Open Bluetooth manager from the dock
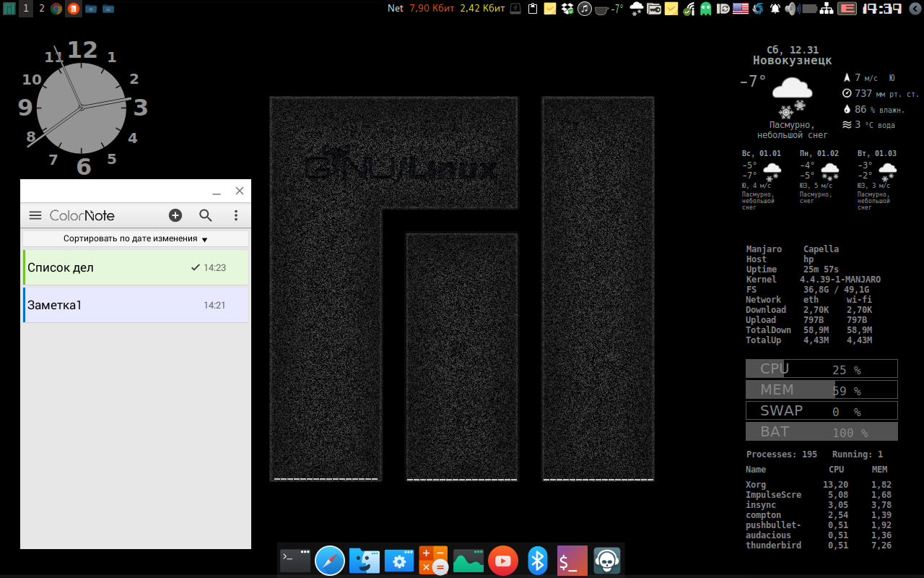The height and width of the screenshot is (578, 924). (x=538, y=561)
